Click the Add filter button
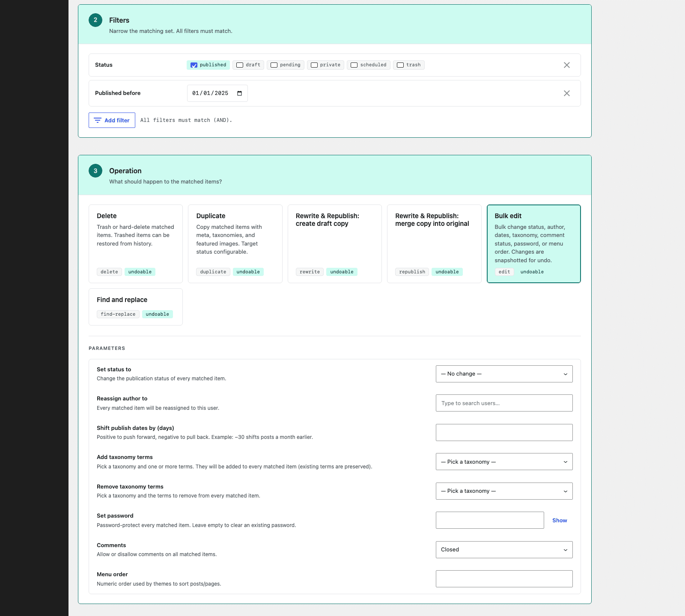Viewport: 685px width, 616px height. (112, 120)
